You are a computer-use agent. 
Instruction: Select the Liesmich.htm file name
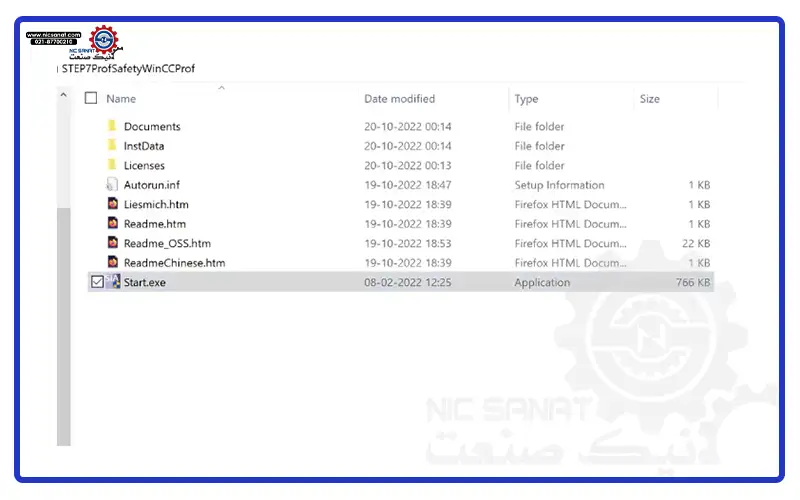point(156,204)
